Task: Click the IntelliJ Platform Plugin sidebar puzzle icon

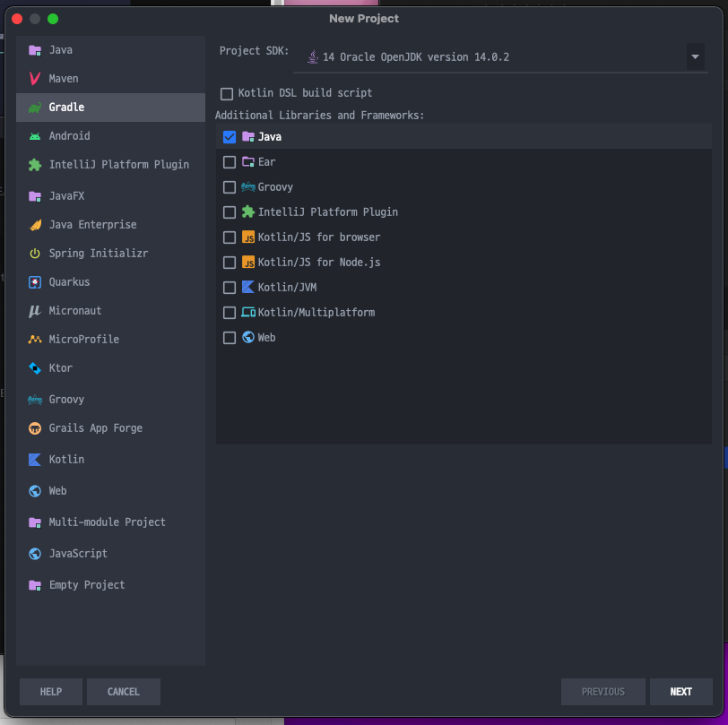Action: point(35,165)
